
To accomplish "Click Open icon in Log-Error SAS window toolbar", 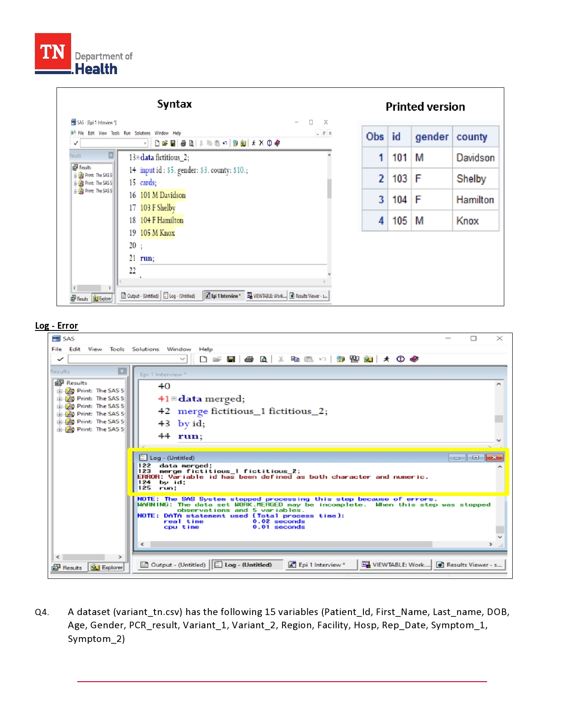I will (x=217, y=359).
